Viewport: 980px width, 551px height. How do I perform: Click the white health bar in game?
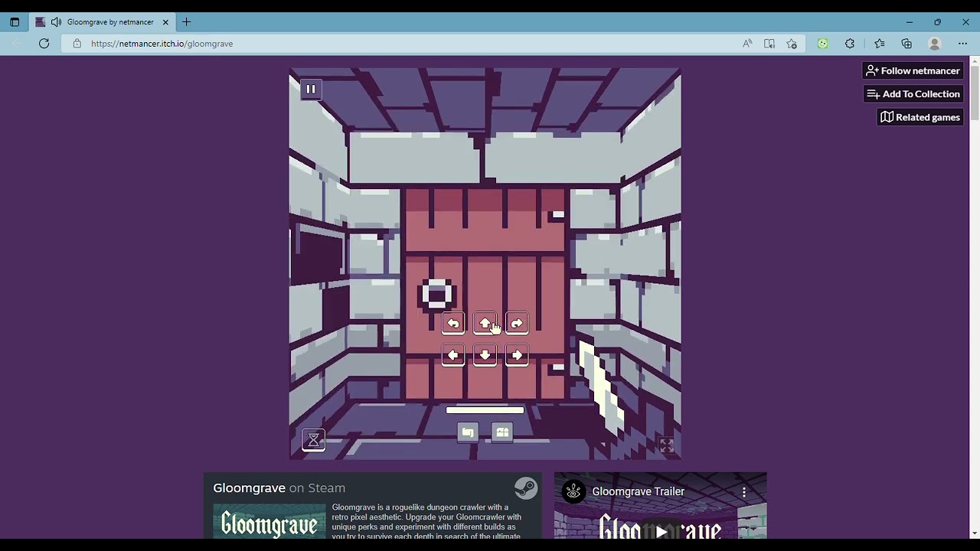(x=485, y=410)
